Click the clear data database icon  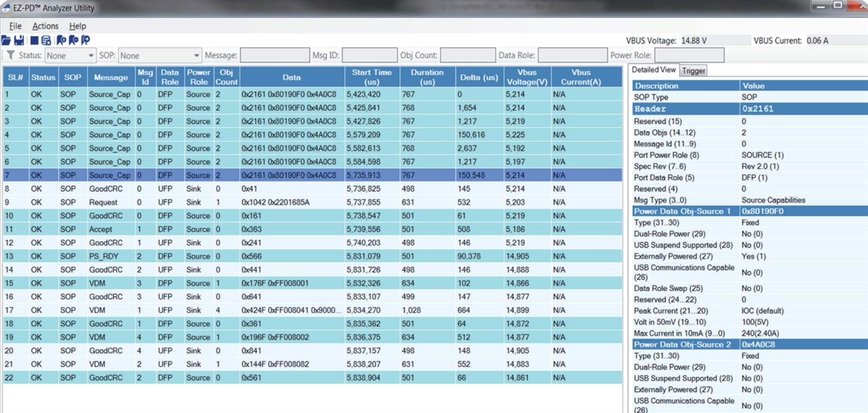click(x=46, y=40)
